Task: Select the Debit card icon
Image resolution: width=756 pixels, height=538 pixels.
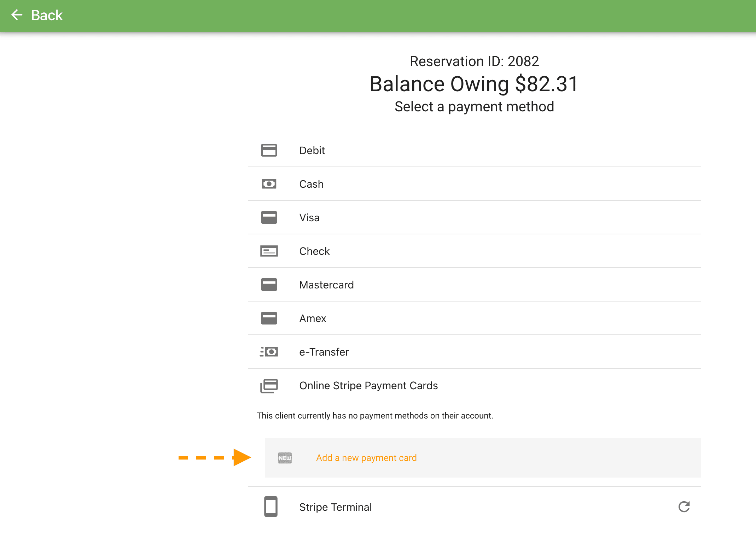Action: [x=269, y=150]
